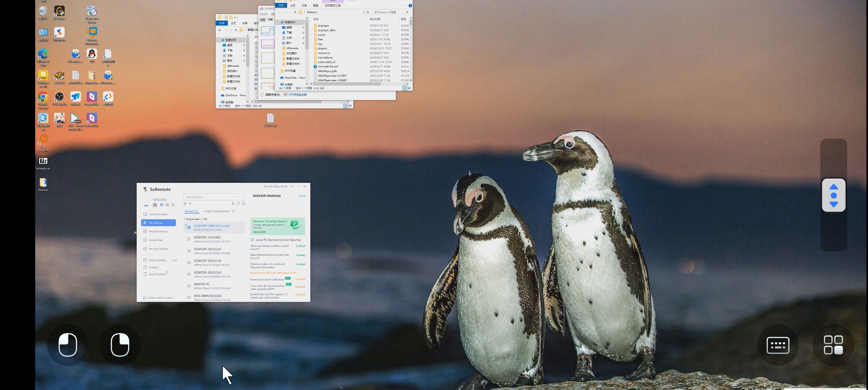The height and width of the screenshot is (390, 868).
Task: Open 应用程序工具 tab in Release explorer
Action: pos(333,5)
